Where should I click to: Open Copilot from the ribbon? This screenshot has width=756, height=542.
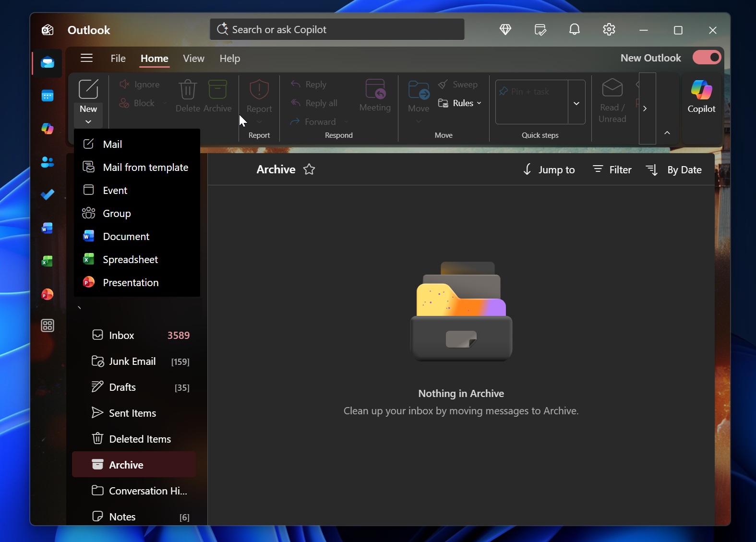tap(702, 96)
